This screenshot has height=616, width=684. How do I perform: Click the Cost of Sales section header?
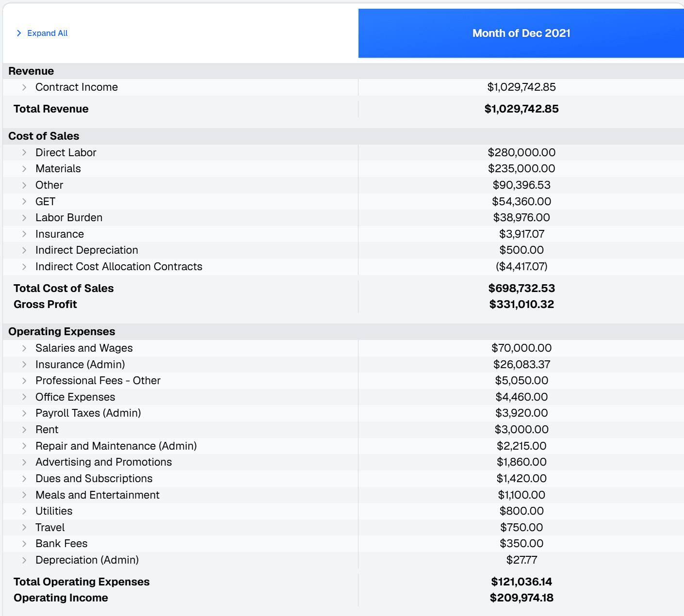point(44,136)
